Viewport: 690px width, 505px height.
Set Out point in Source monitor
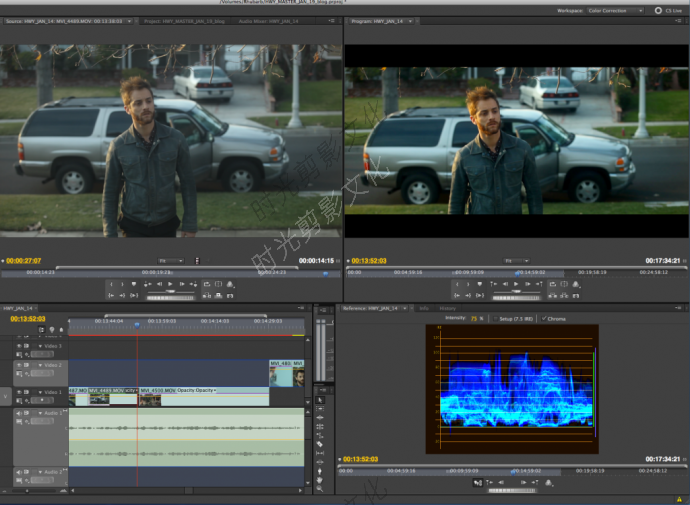[122, 284]
